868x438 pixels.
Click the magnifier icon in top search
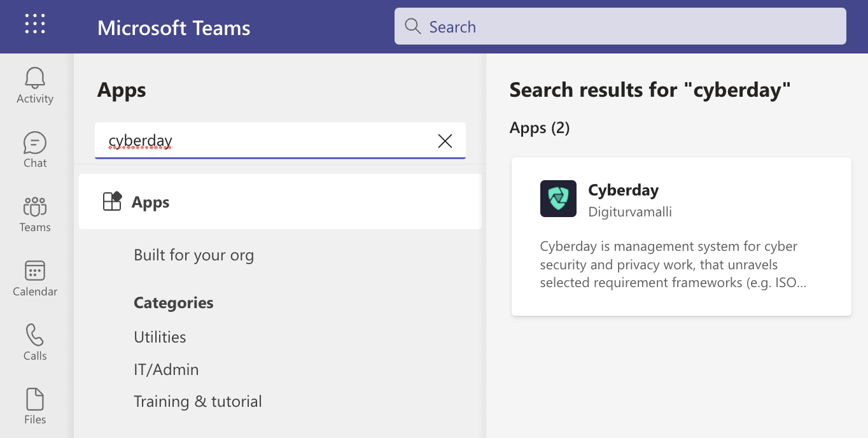[413, 27]
